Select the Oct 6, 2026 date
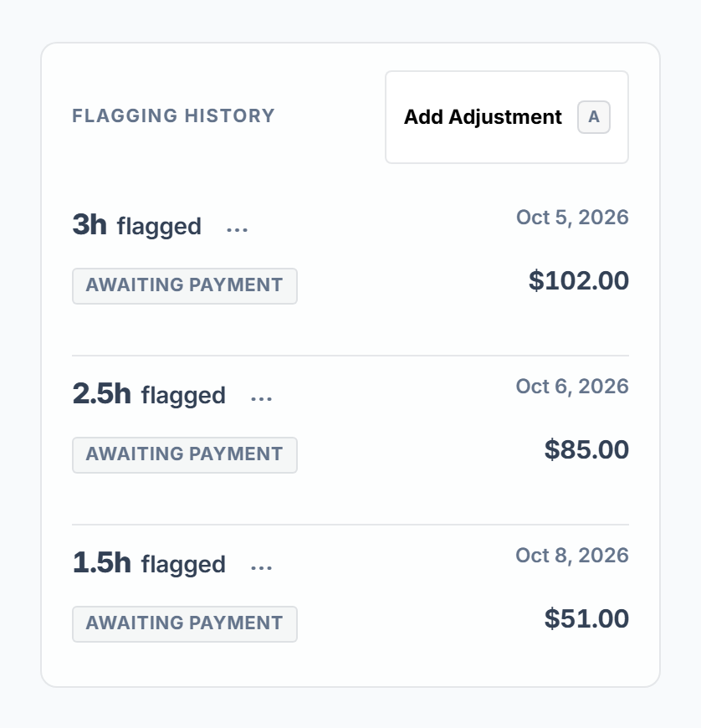Viewport: 701px width, 728px height. point(572,387)
